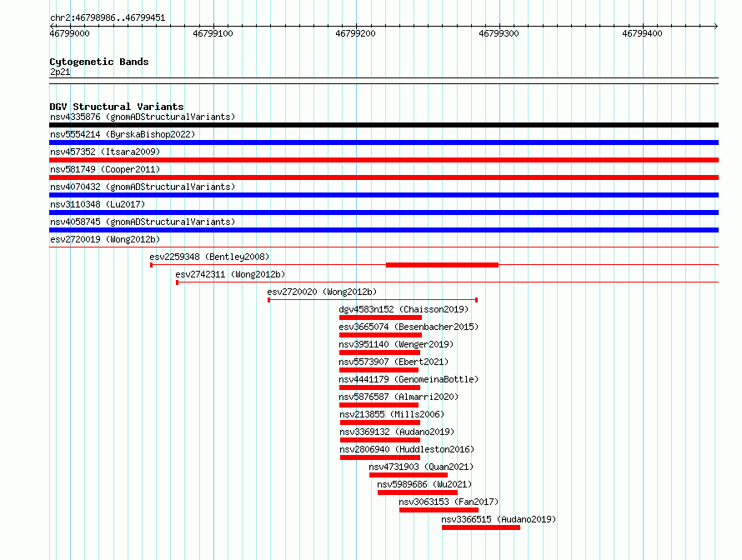This screenshot has height=560, width=742.
Task: Open nsv4058745 gnomADStructuralVariants label
Action: [143, 222]
